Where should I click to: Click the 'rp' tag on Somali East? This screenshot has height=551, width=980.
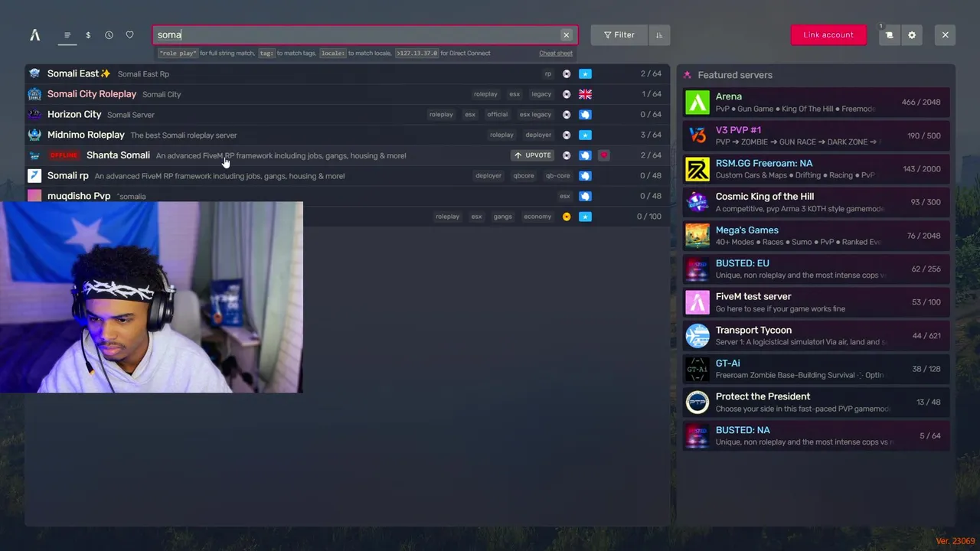548,74
